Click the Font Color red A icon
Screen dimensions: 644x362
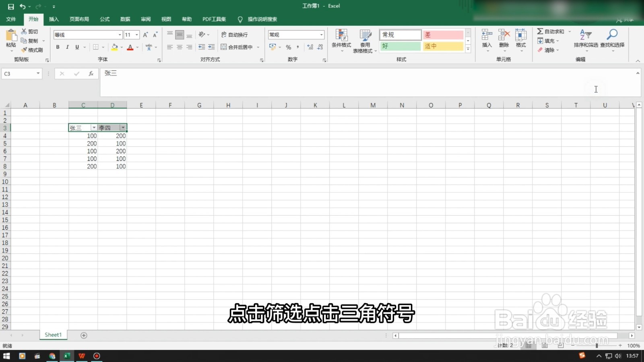(130, 47)
